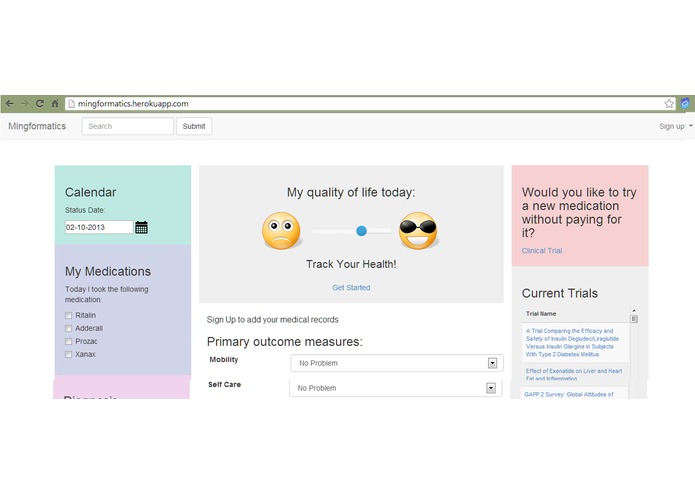Click the Status Date field 02-10-2013
Image resolution: width=695 pixels, height=494 pixels.
pos(99,227)
